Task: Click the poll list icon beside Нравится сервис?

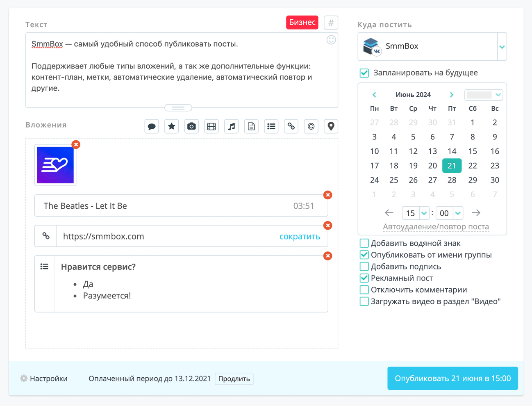Action: pos(45,267)
